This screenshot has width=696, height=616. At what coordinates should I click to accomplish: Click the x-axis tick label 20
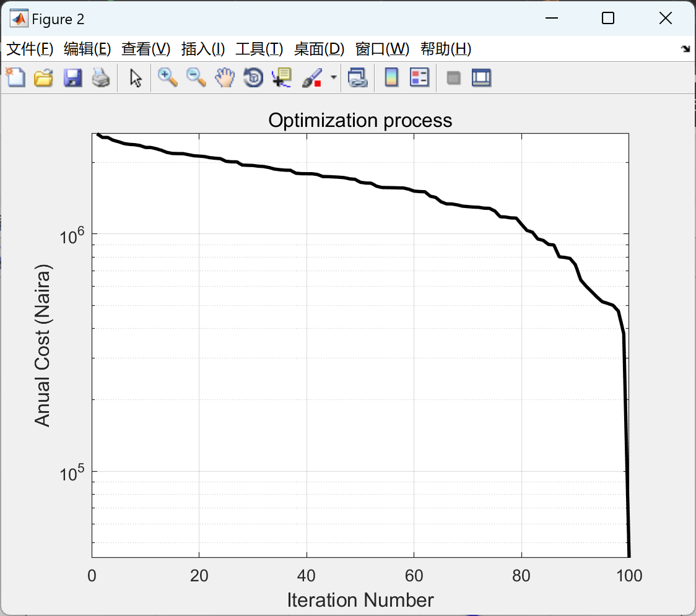pyautogui.click(x=199, y=576)
